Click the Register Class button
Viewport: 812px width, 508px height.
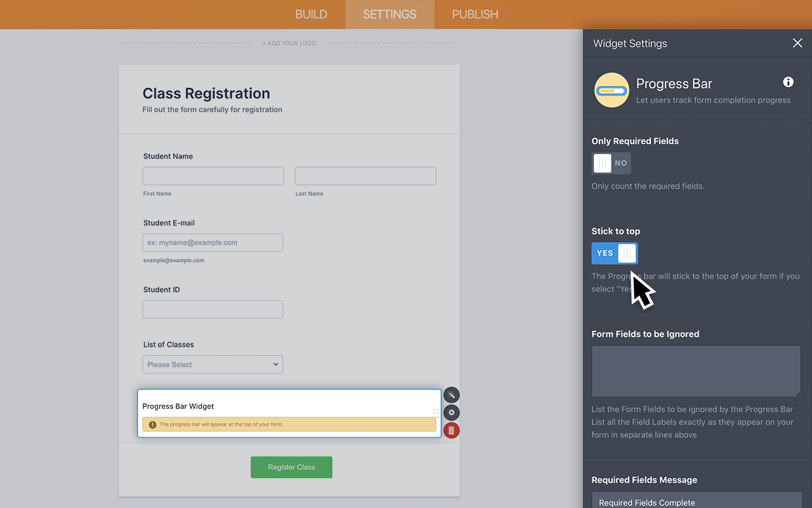tap(291, 467)
